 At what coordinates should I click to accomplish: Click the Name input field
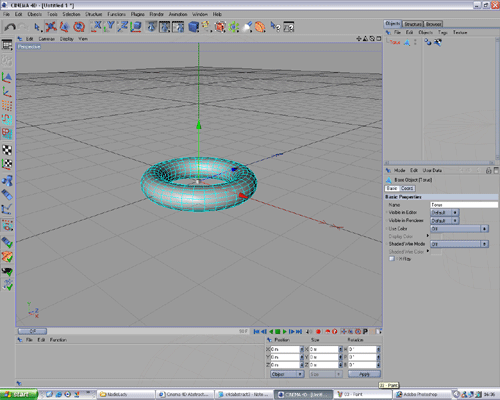(464, 205)
